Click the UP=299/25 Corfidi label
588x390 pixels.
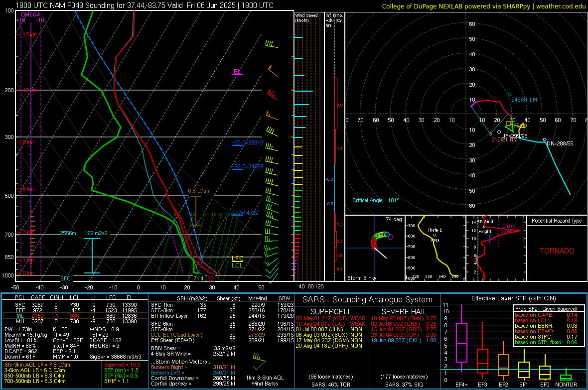[514, 136]
